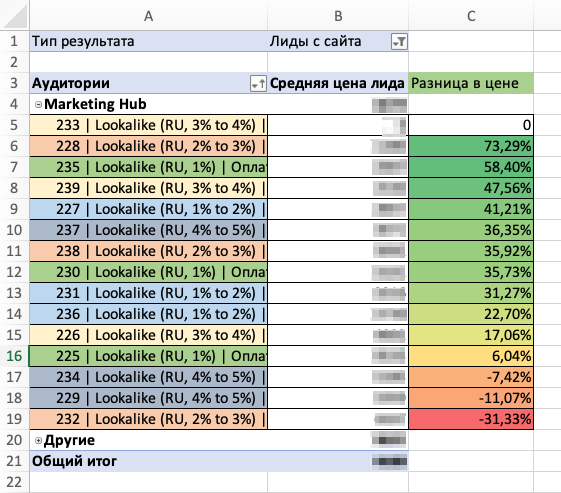Screen dimensions: 561x493
Task: Click the cell containing 0 in column C
Action: click(x=471, y=125)
